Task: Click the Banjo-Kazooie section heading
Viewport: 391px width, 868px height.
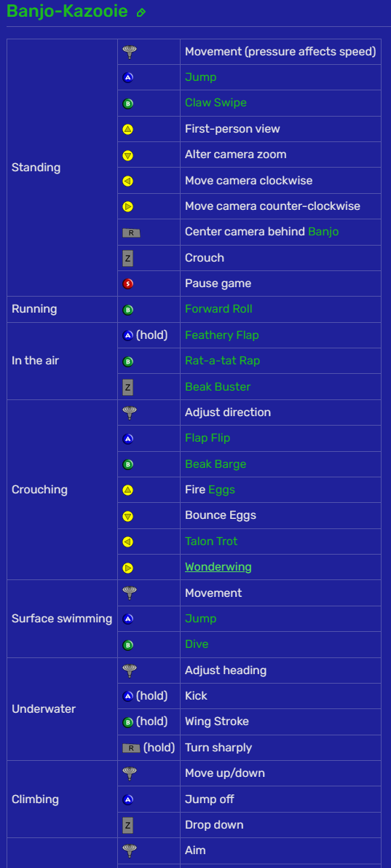Action: click(x=67, y=11)
